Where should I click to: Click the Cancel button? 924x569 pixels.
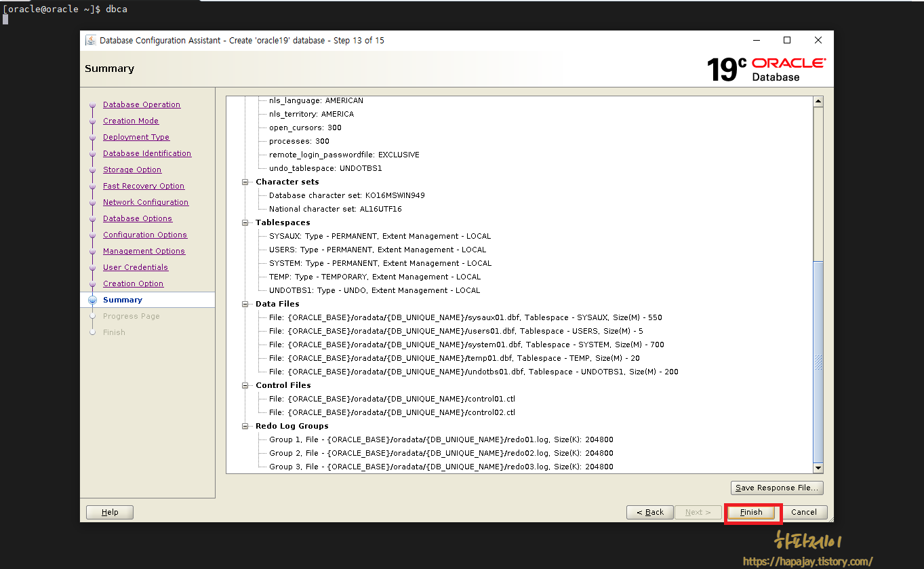804,512
